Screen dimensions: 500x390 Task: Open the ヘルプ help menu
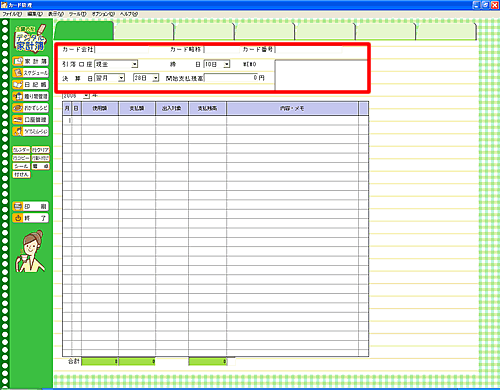coord(129,14)
